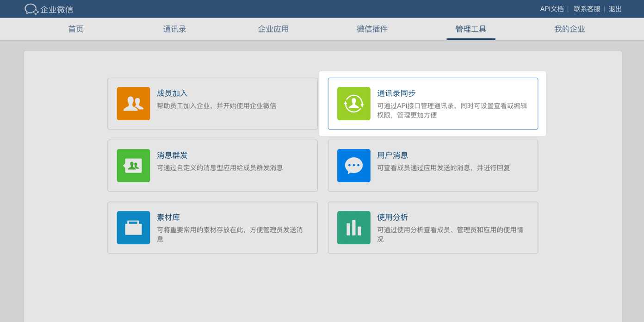The image size is (644, 322).
Task: Select the 微信插件 tab
Action: [372, 29]
